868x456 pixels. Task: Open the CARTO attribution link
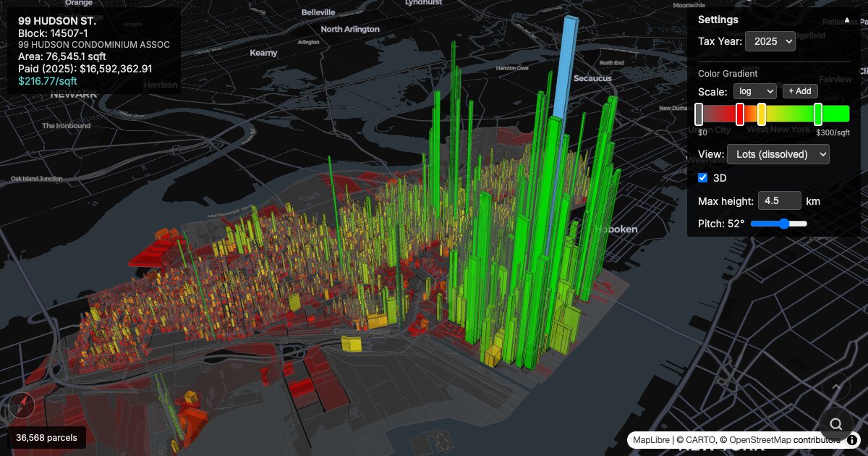coord(702,440)
